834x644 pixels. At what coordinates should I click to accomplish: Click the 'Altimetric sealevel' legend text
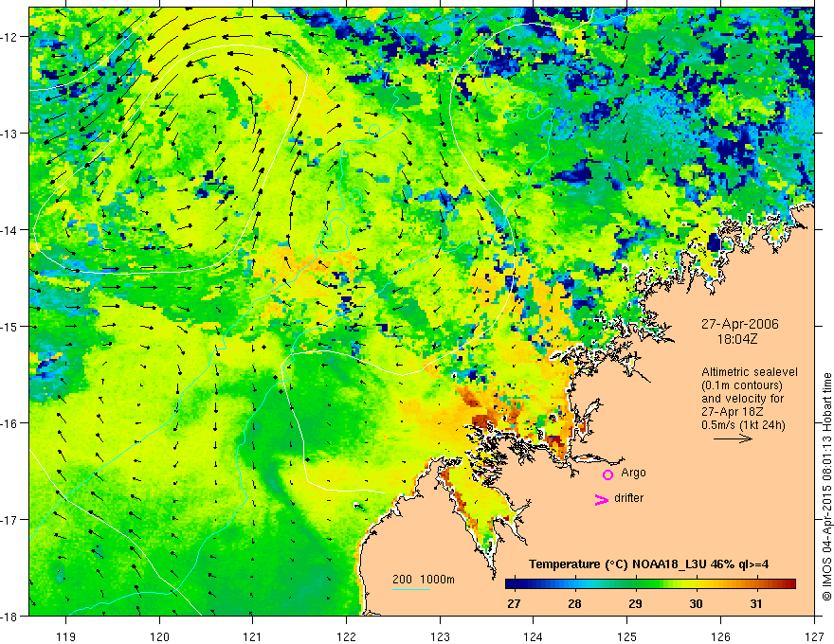(750, 372)
